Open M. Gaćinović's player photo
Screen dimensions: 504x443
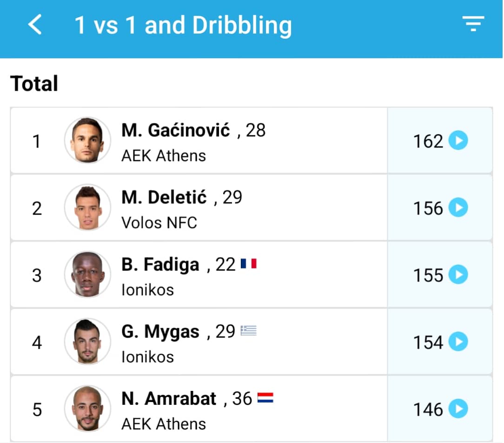tap(87, 140)
